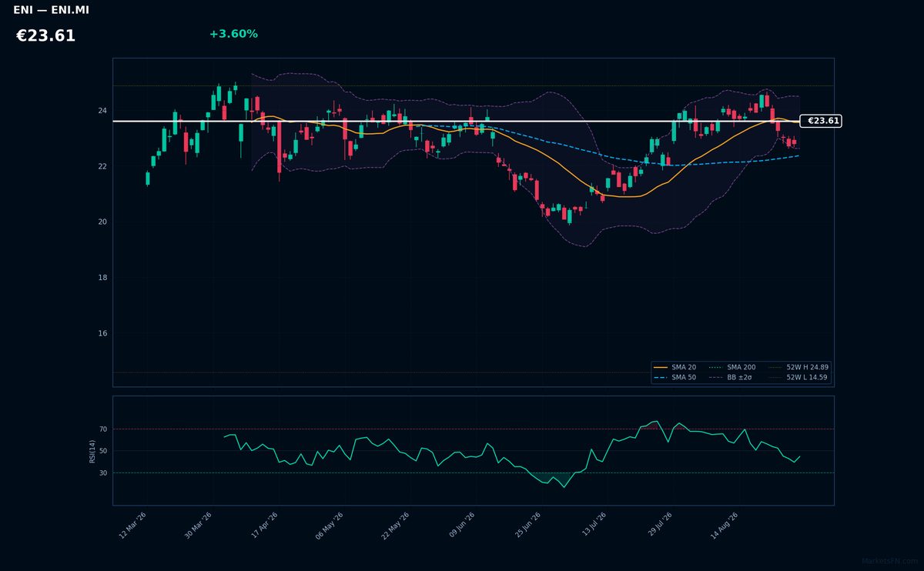Select the €23.61 headline price
The height and width of the screenshot is (571, 924).
tap(45, 36)
